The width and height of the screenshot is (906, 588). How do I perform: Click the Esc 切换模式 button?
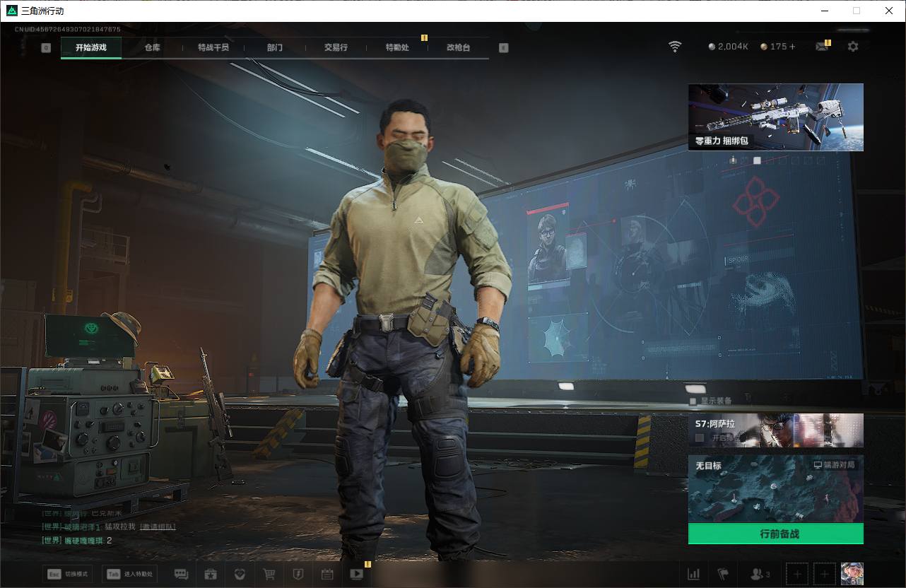pos(68,574)
